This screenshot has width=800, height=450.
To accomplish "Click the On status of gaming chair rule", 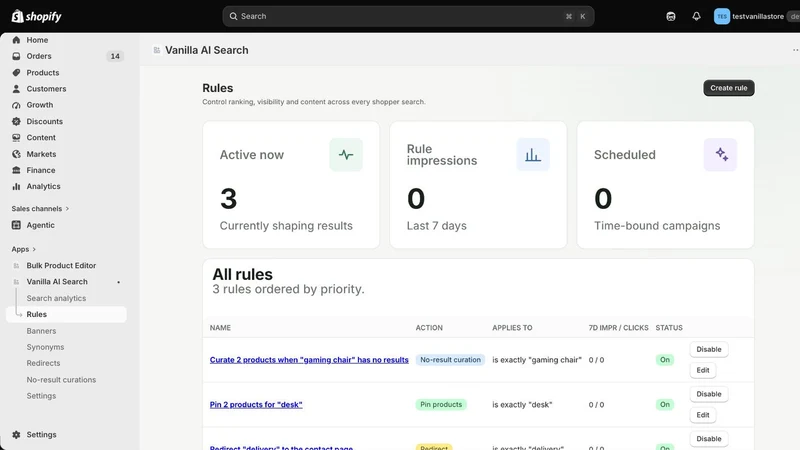I will (x=665, y=360).
